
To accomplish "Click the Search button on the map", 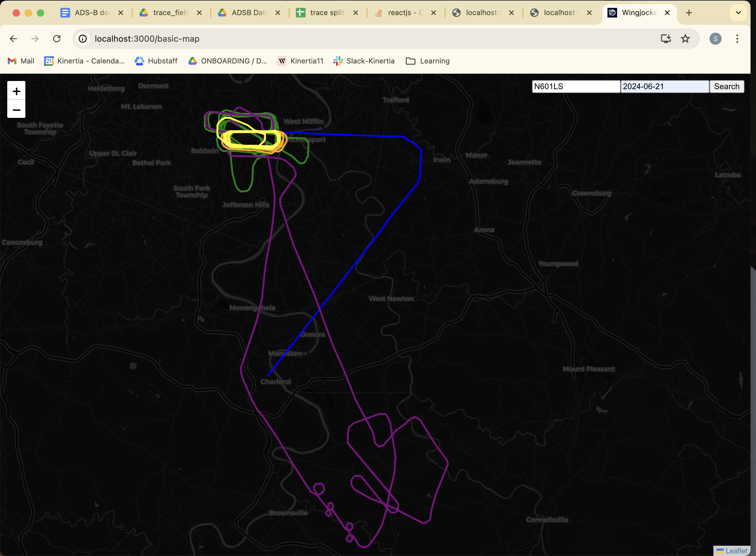I will pyautogui.click(x=727, y=86).
